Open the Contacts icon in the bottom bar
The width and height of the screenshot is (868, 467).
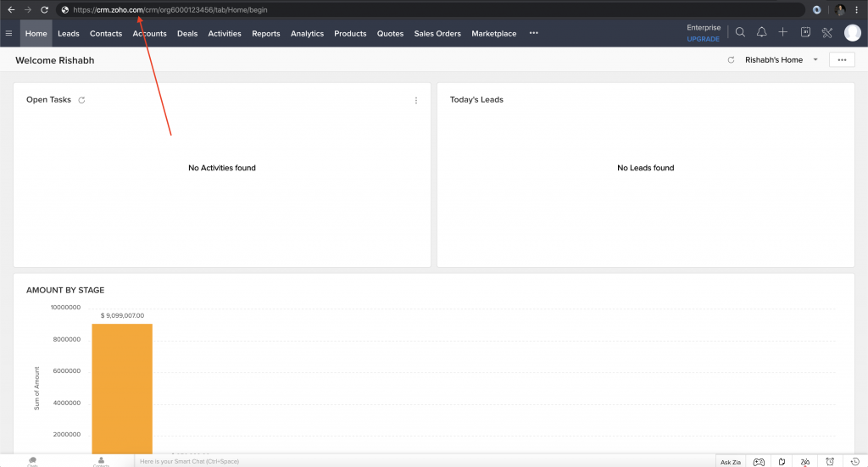102,461
